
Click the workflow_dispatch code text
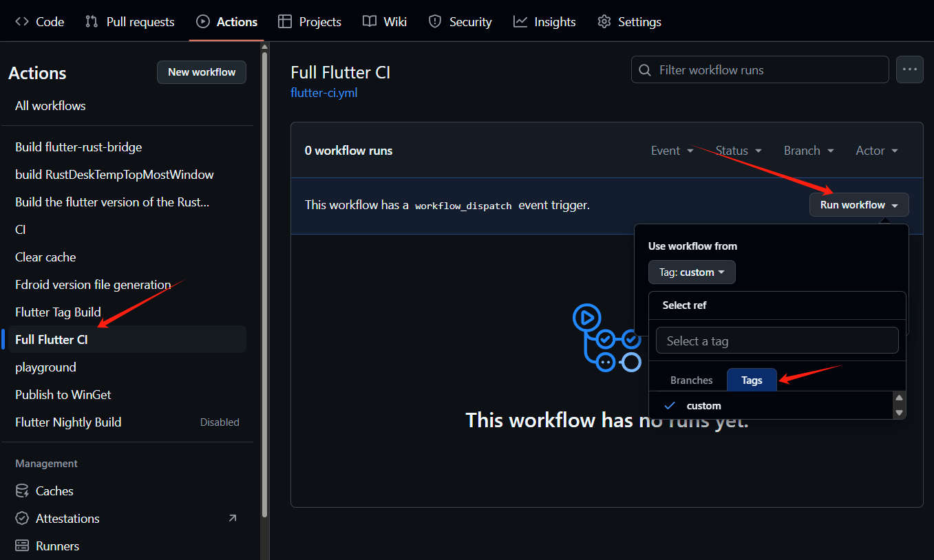tap(463, 206)
